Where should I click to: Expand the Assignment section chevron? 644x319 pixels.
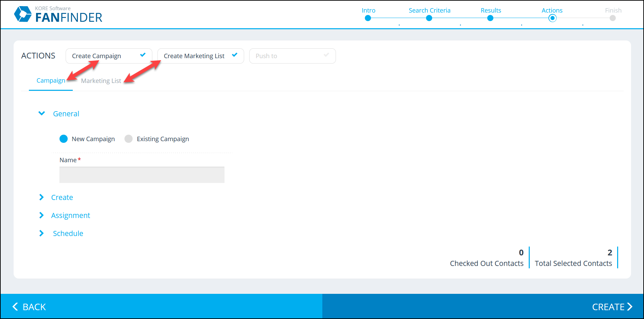click(x=41, y=215)
